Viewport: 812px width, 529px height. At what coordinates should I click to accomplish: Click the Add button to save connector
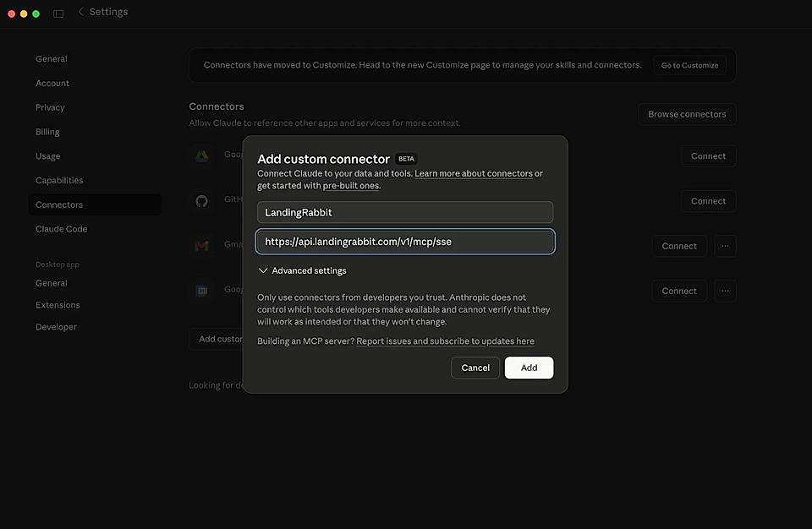click(x=529, y=368)
